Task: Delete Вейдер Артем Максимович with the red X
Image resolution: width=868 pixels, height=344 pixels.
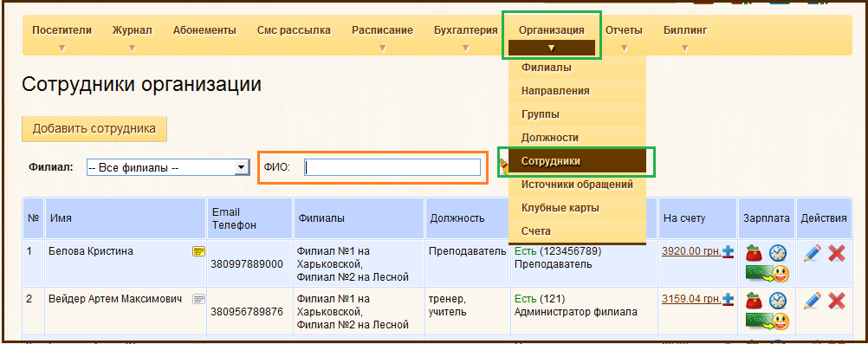Action: [x=837, y=301]
